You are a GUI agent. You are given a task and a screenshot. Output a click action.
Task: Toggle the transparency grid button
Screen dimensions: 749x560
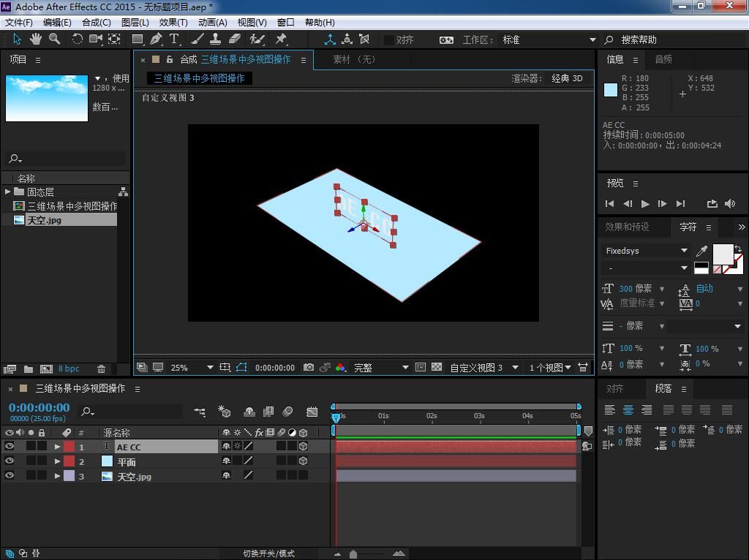(437, 367)
